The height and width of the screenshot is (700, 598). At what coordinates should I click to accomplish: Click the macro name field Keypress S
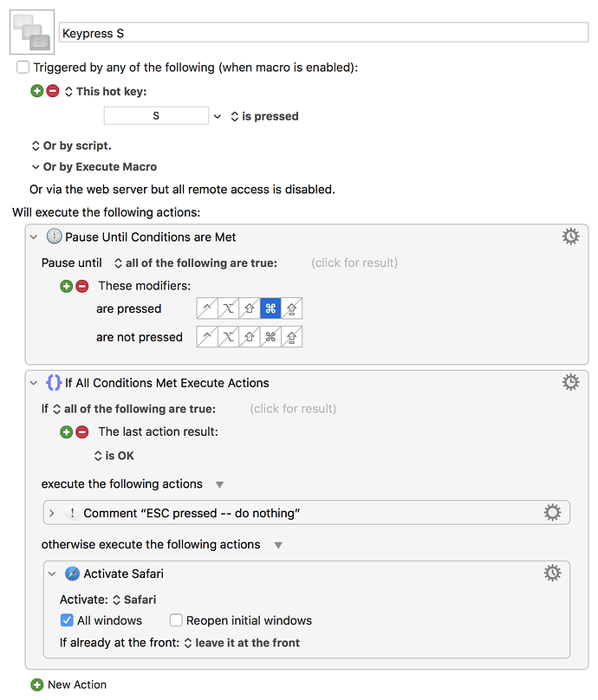pyautogui.click(x=322, y=32)
